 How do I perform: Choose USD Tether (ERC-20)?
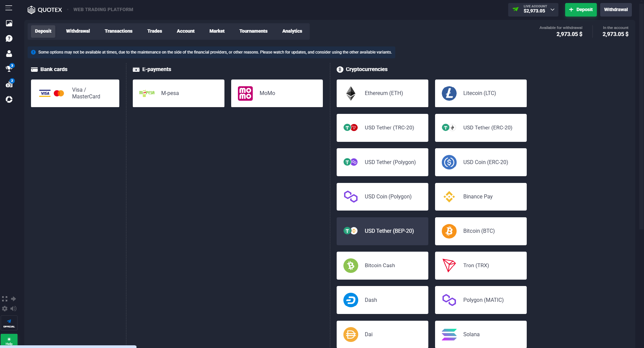point(481,128)
